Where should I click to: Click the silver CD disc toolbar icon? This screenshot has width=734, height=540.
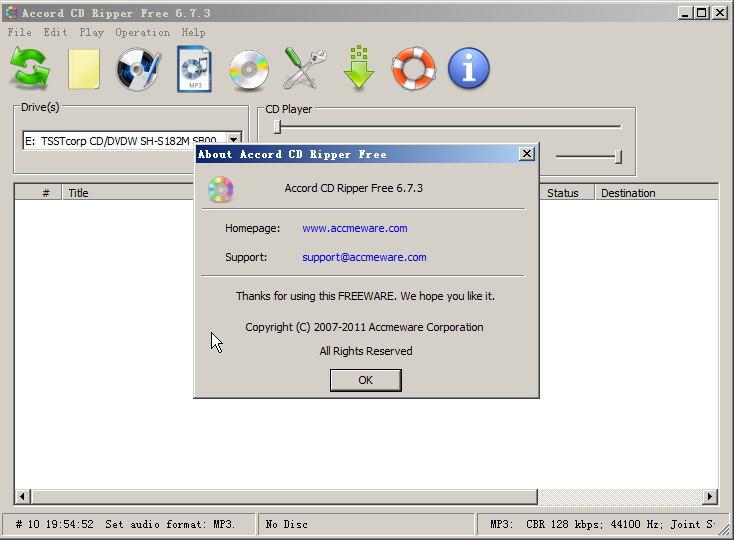pyautogui.click(x=249, y=70)
